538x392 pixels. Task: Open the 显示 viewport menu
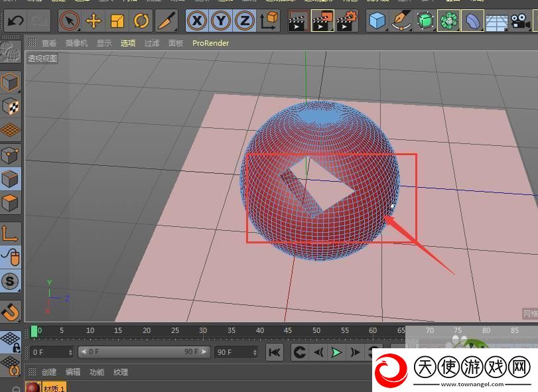tap(104, 43)
